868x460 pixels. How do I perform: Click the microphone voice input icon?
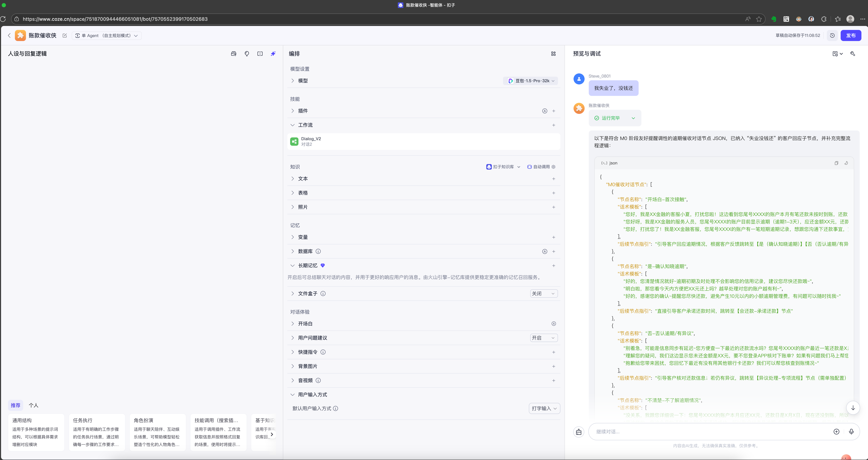click(x=851, y=431)
